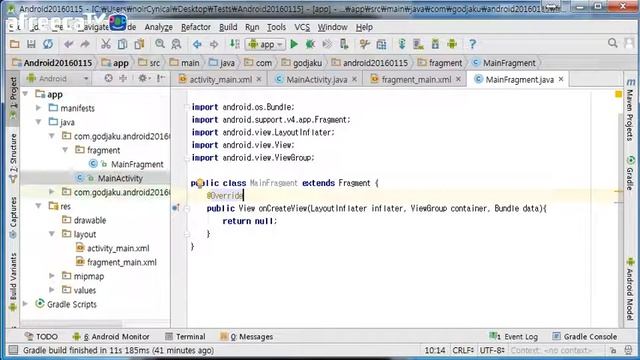Navigate Forward with right arrow icon
This screenshot has width=640, height=360.
coord(214,44)
